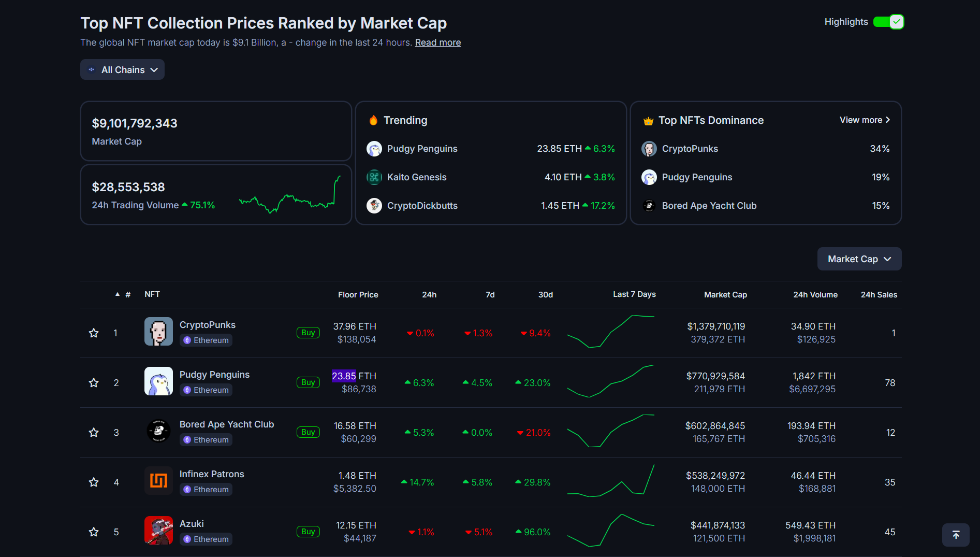Screen dimensions: 980x557
Task: Open CryptoPunks avatar in table row
Action: point(158,332)
